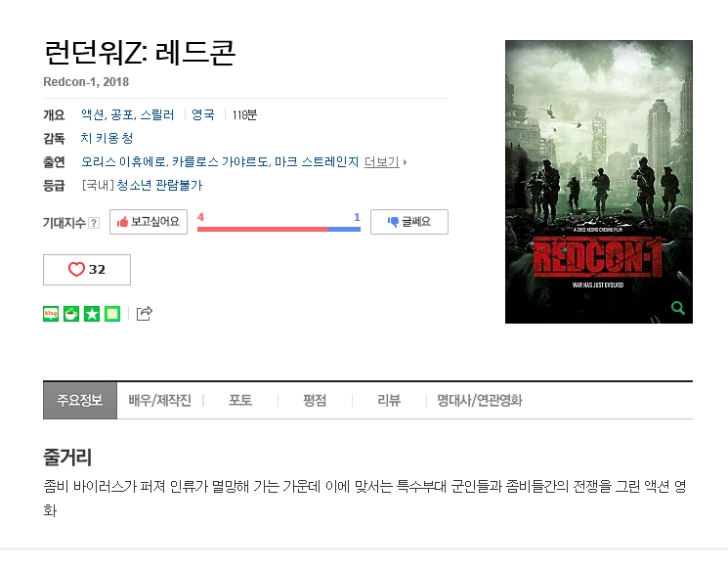Vote 글쎄요 thumbs down
Viewport: 728px width, 569px height.
click(x=409, y=222)
